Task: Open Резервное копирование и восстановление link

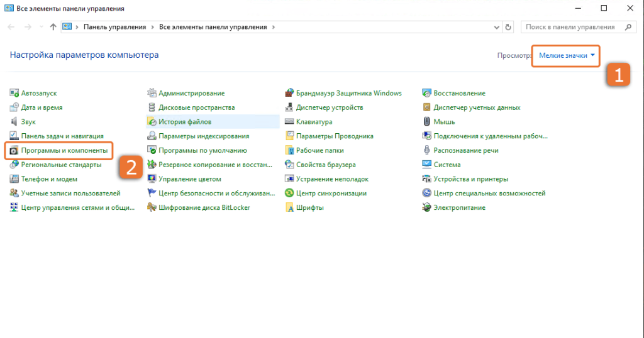Action: [215, 165]
